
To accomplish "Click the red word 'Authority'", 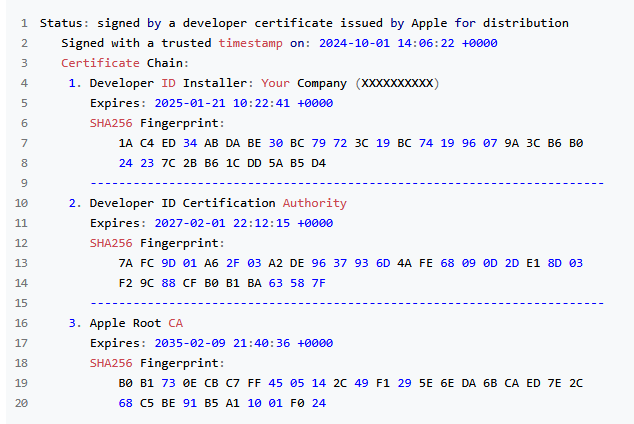I will click(x=315, y=203).
